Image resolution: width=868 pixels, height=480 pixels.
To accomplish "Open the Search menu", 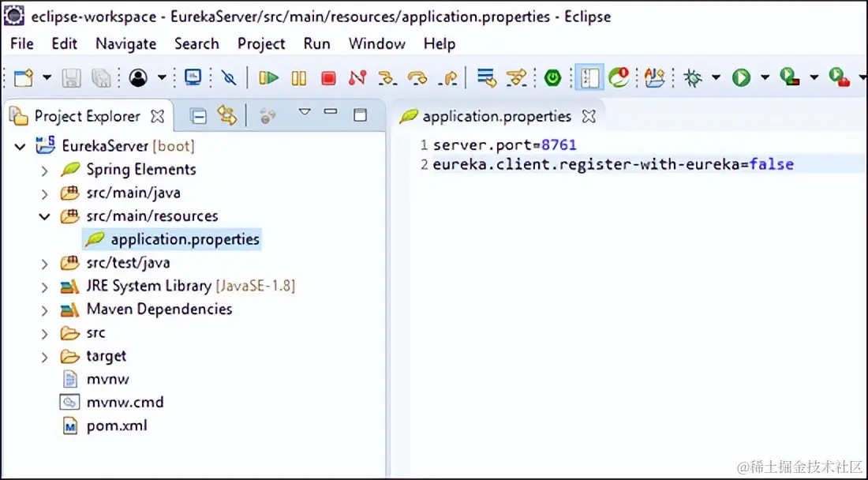I will pos(196,43).
